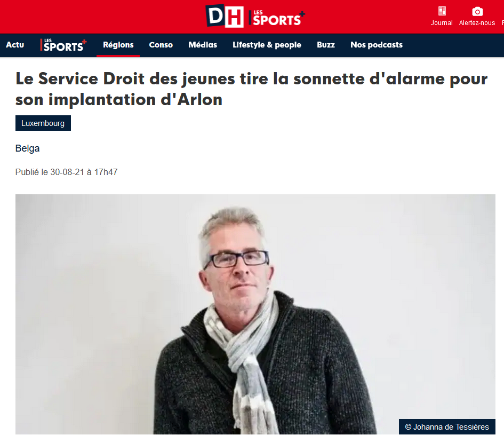
Task: Click the Alertez-nous camera icon
Action: click(477, 12)
